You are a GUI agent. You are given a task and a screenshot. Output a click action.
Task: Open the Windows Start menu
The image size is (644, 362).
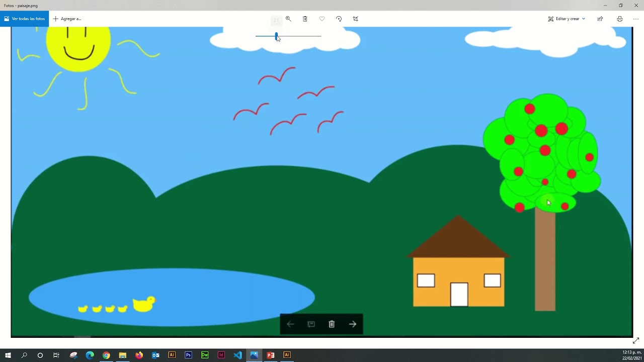click(x=8, y=355)
